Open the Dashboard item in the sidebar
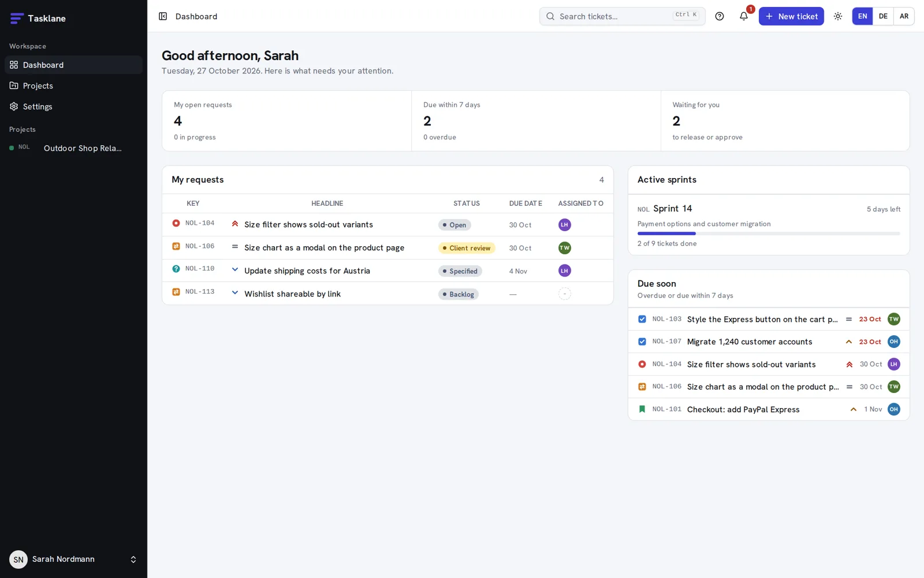This screenshot has height=578, width=924. [73, 65]
